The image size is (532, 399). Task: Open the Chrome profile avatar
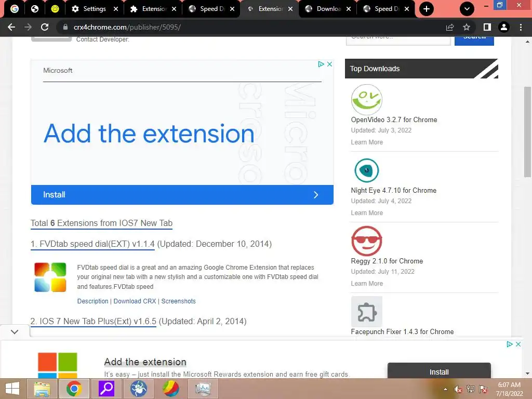(504, 27)
